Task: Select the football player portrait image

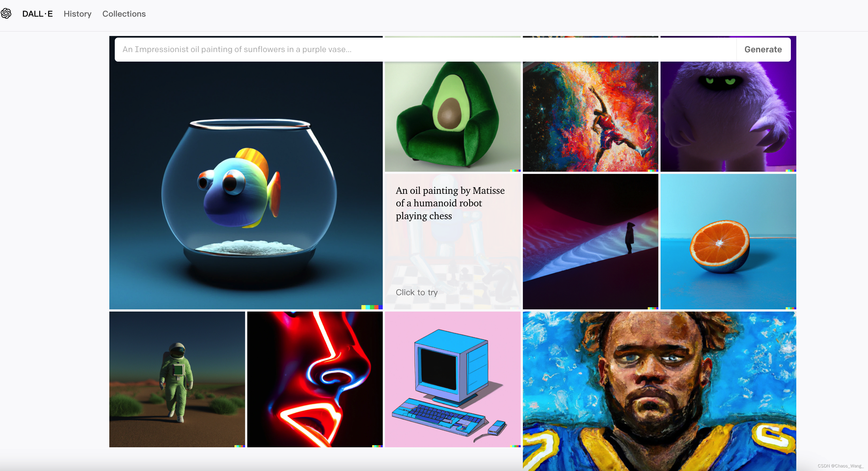Action: (x=659, y=379)
